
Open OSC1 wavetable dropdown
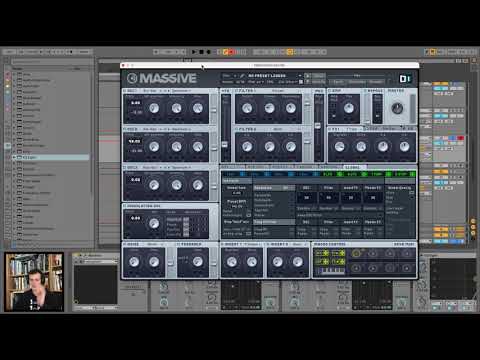click(x=182, y=91)
